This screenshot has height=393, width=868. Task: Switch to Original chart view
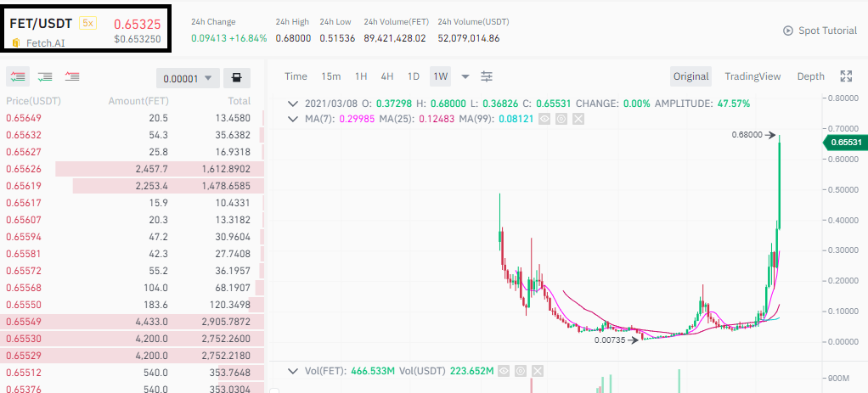coord(690,76)
